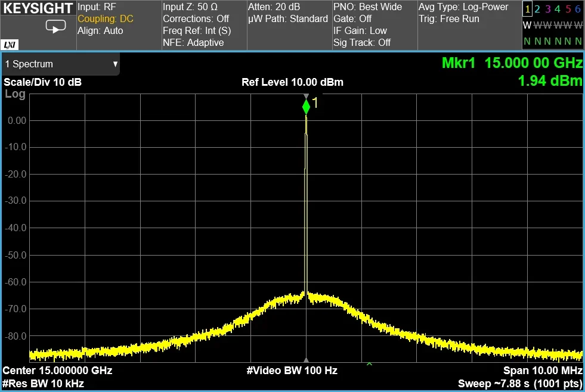This screenshot has width=585, height=392.
Task: Select trace 3 in the trace indicator
Action: [x=547, y=9]
